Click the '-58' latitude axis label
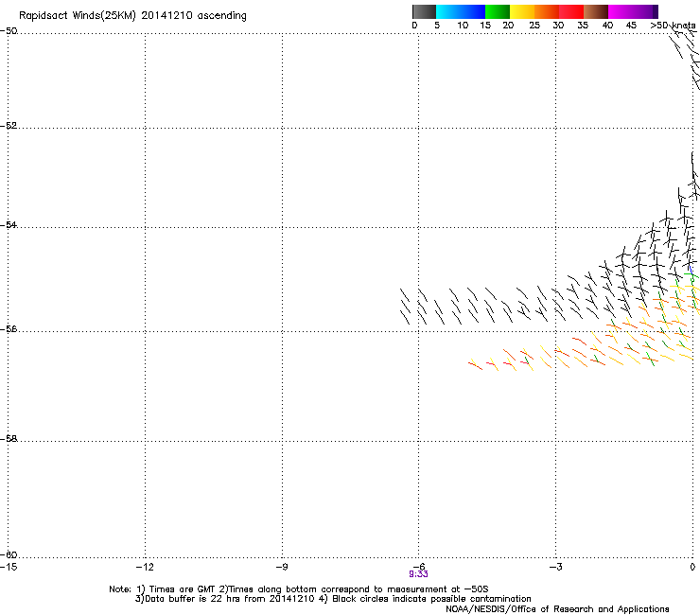700x615 pixels. [x=9, y=439]
